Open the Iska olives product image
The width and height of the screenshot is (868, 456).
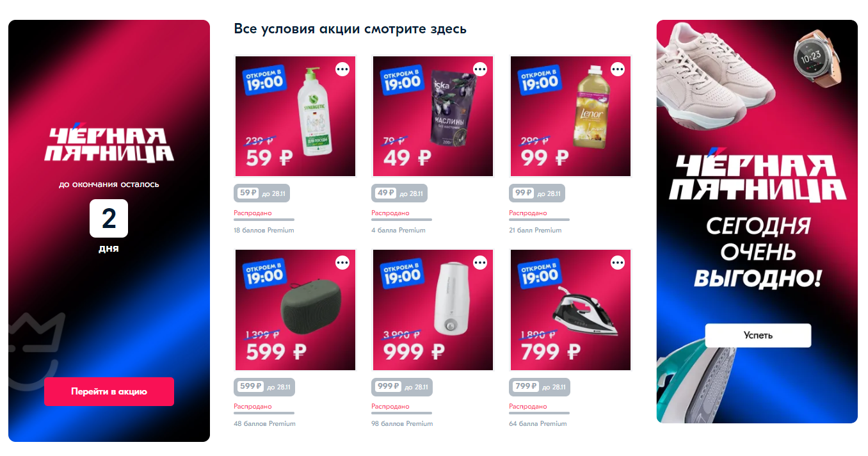click(x=433, y=116)
